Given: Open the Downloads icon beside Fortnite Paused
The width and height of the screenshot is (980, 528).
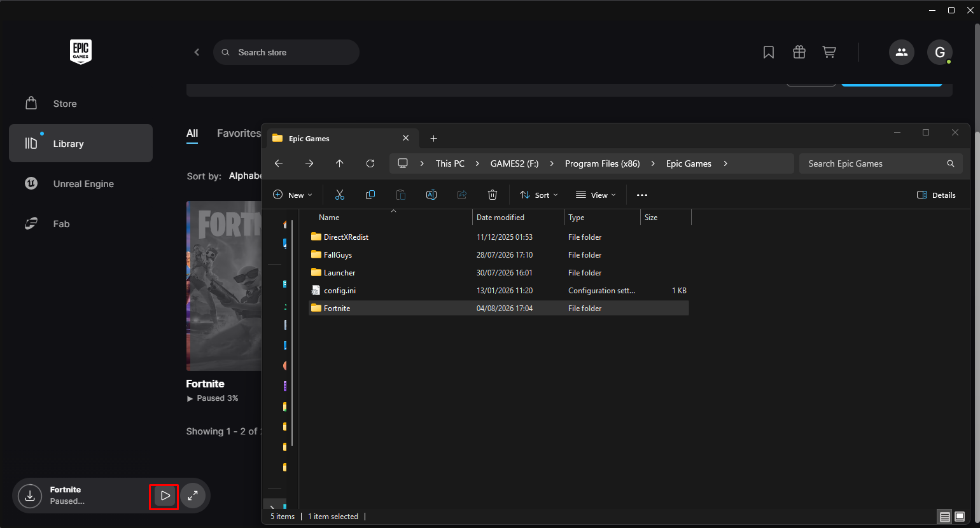Looking at the screenshot, I should 30,496.
